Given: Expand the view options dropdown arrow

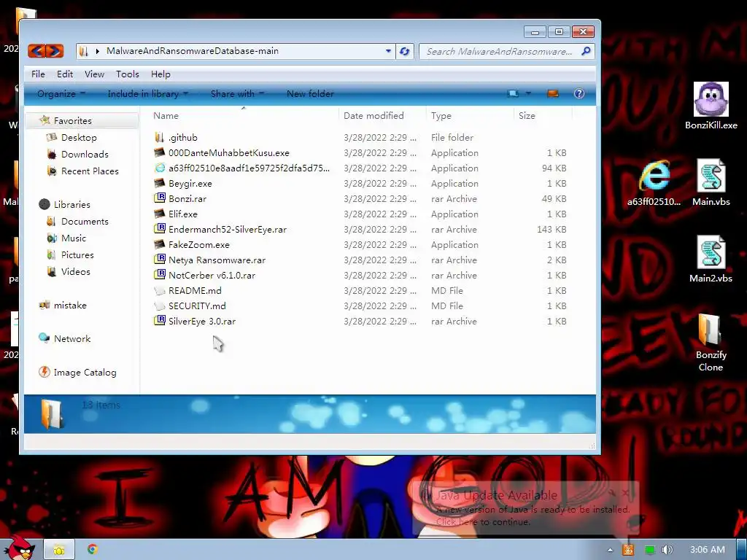Looking at the screenshot, I should tap(528, 93).
